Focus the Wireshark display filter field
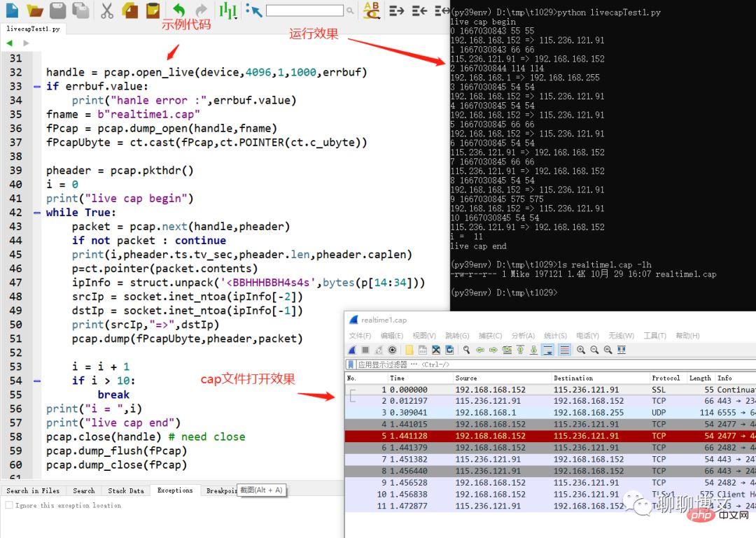The height and width of the screenshot is (538, 756). point(554,364)
